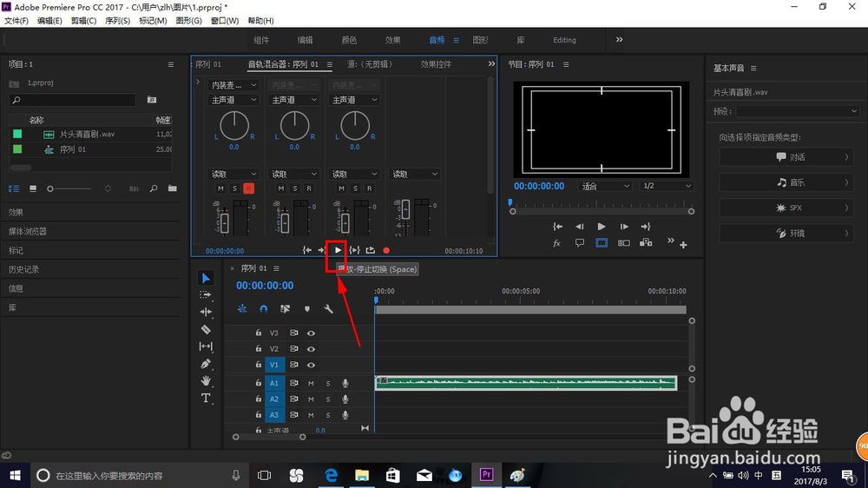Screen dimensions: 868x488
Task: Step forward one frame in Program monitor
Action: (x=624, y=226)
